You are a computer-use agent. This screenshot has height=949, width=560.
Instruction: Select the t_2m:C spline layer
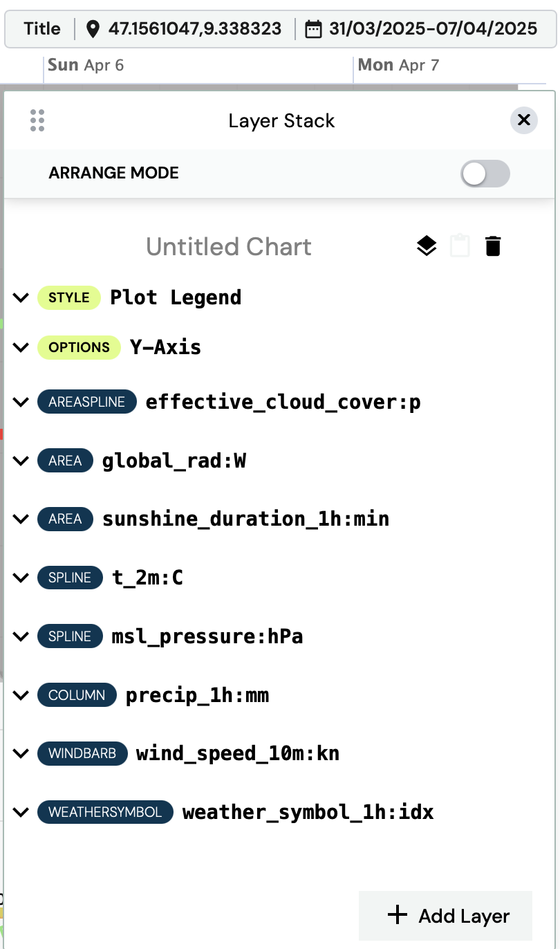pos(147,578)
